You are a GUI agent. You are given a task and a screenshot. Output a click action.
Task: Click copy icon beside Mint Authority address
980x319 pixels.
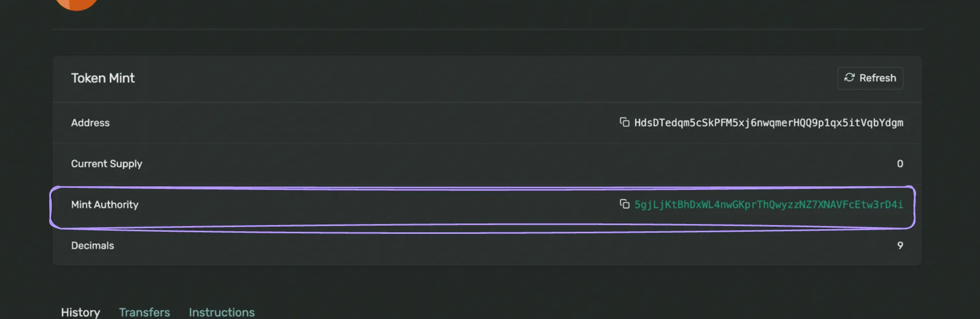pos(624,204)
